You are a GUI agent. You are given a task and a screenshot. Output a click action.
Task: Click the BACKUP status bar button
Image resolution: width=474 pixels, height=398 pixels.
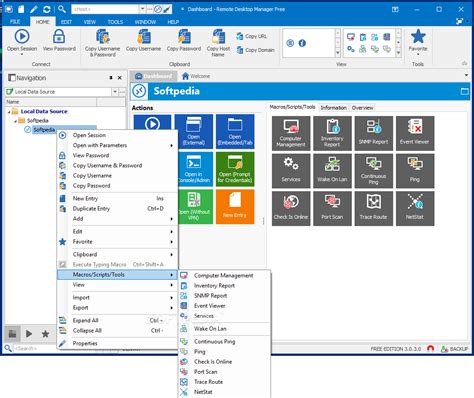pyautogui.click(x=455, y=349)
